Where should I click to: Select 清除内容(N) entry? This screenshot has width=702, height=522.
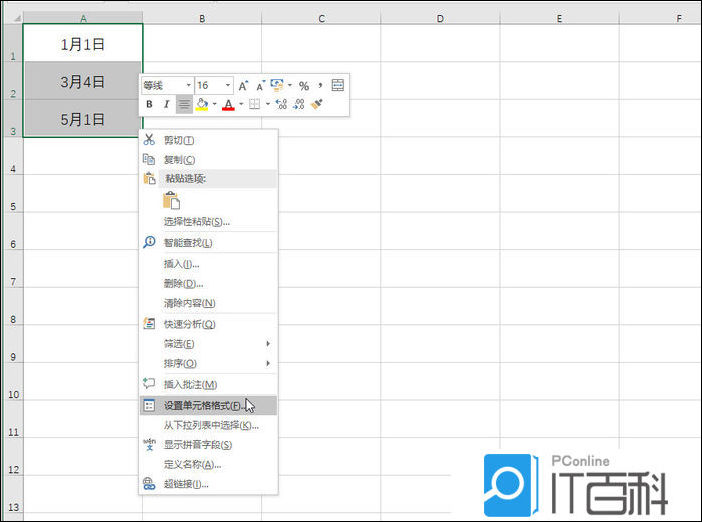click(209, 303)
